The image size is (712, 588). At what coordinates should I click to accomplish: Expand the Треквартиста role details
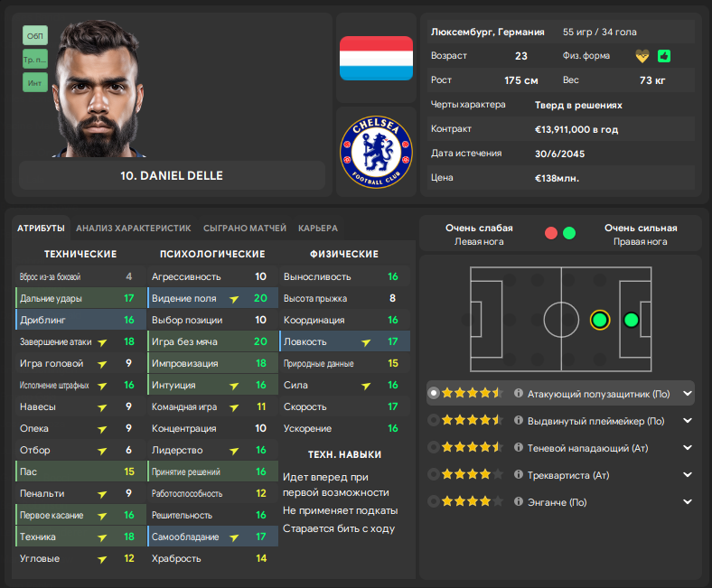point(688,475)
